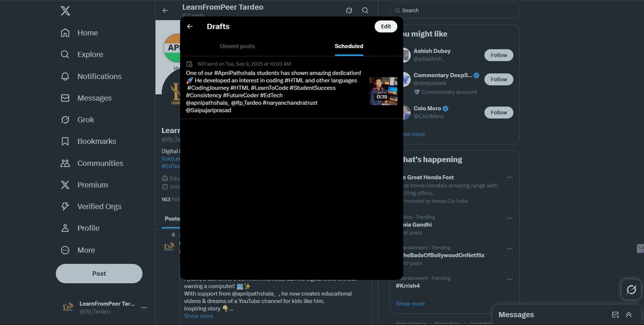Click the Search input field
Image resolution: width=644 pixels, height=325 pixels.
click(454, 10)
